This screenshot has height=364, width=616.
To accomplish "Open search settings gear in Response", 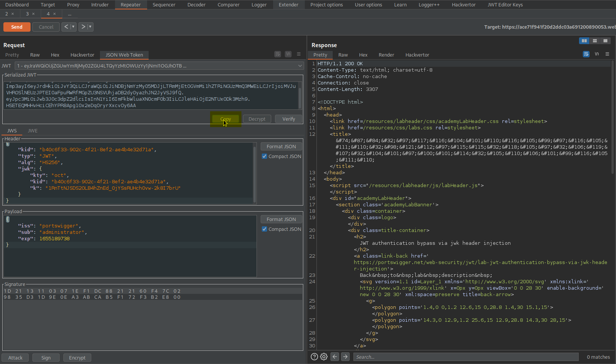I will click(x=324, y=357).
